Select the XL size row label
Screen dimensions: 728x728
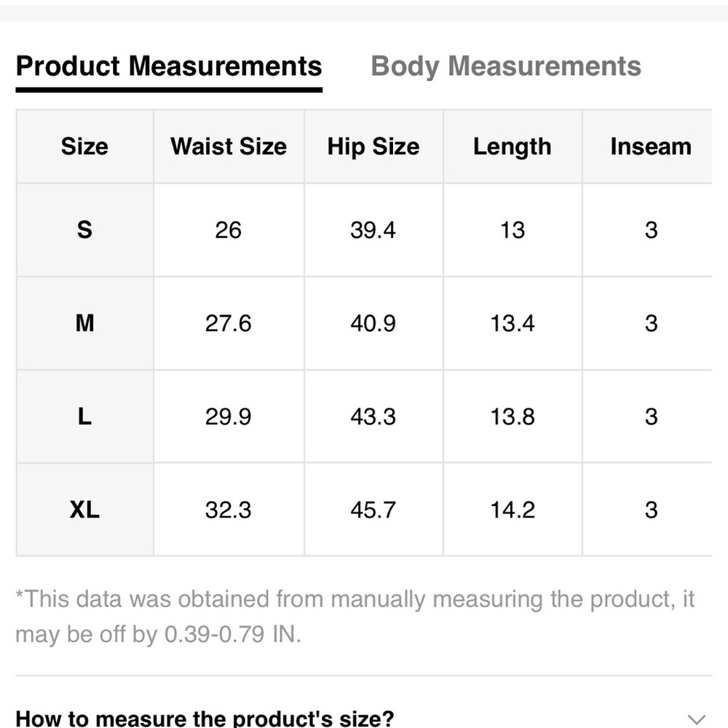click(x=84, y=510)
